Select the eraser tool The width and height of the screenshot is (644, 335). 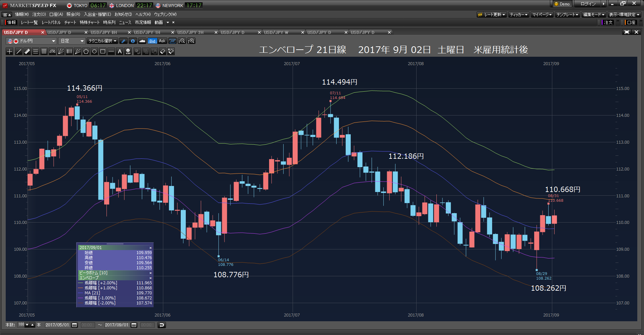coord(163,51)
